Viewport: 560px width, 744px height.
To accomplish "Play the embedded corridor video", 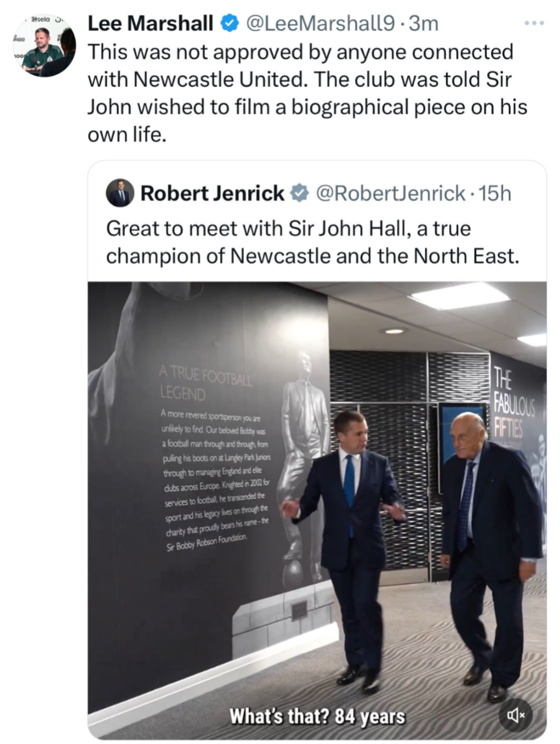I will pyautogui.click(x=317, y=510).
